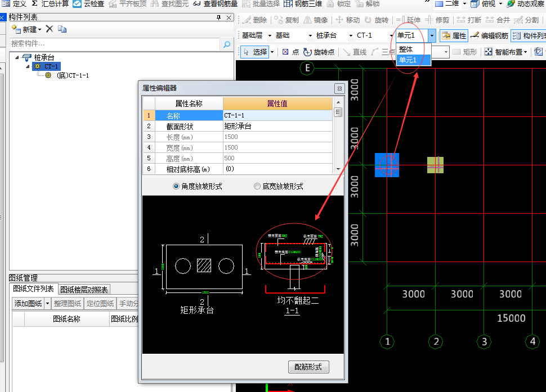The image size is (546, 392).
Task: Choose 整体 in unit dropdown list
Action: (x=414, y=49)
